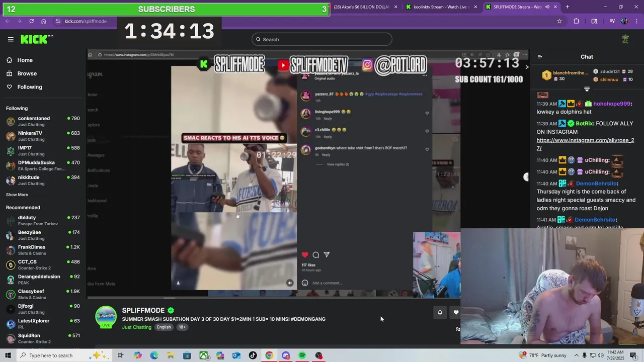
Task: Click the Kick search field
Action: [322, 39]
